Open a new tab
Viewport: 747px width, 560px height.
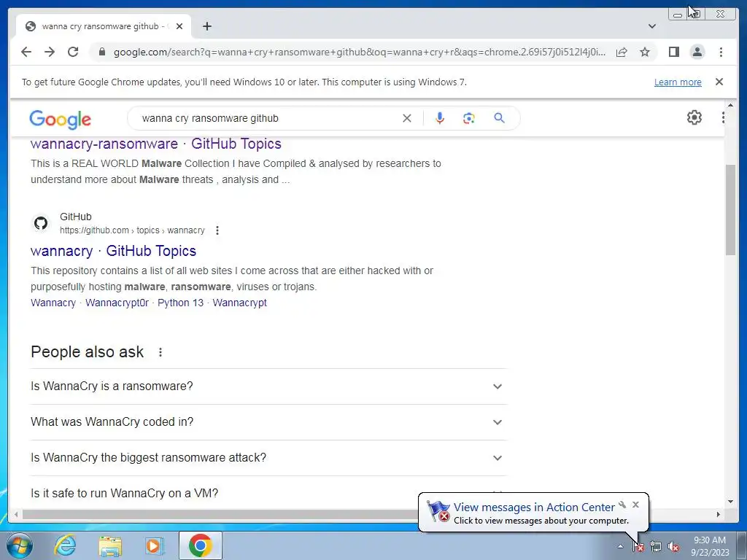point(206,26)
